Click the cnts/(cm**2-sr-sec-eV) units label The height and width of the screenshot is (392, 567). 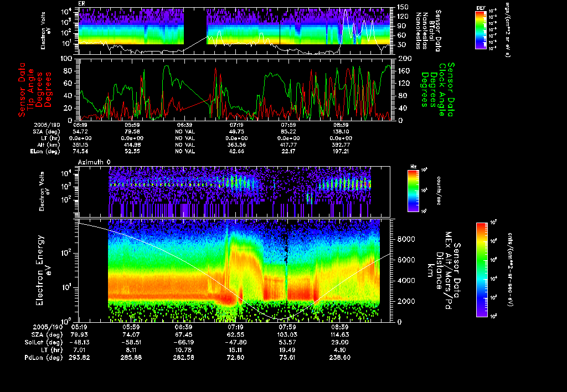[x=510, y=270]
